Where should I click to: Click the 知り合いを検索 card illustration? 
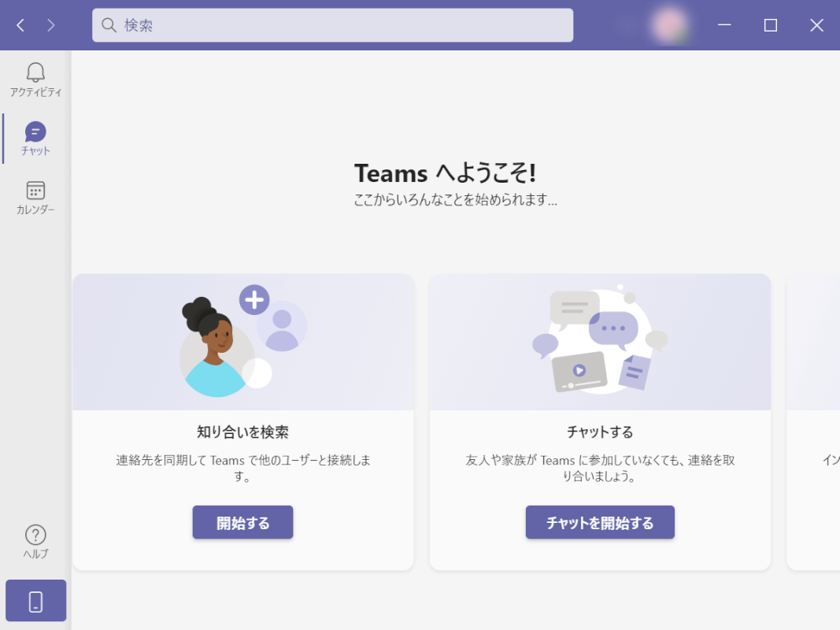point(243,342)
